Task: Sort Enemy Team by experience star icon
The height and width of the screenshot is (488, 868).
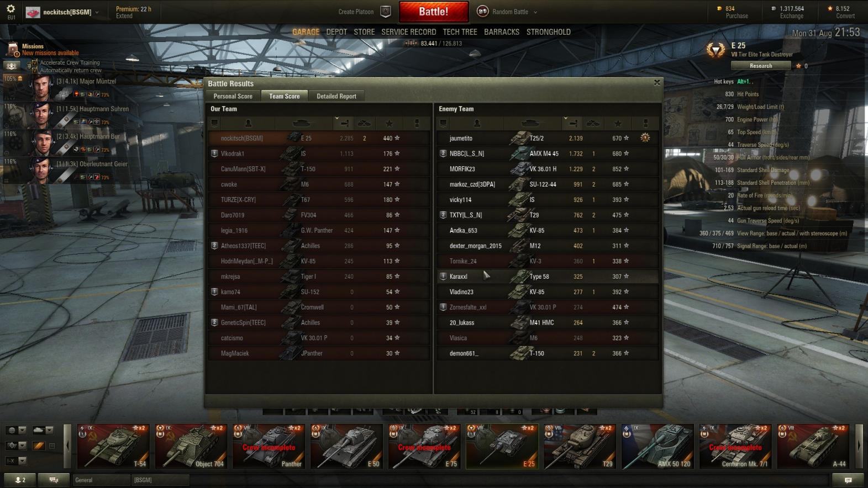Action: pos(618,123)
